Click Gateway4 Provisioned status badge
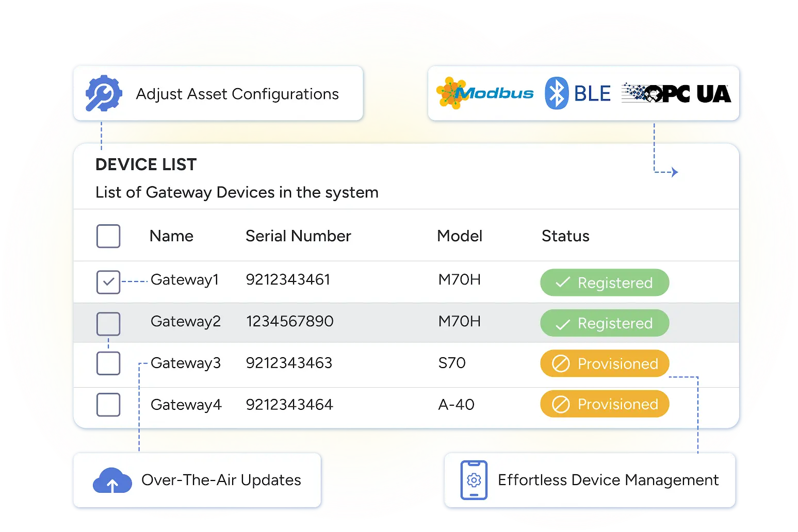This screenshot has width=798, height=532. (605, 404)
